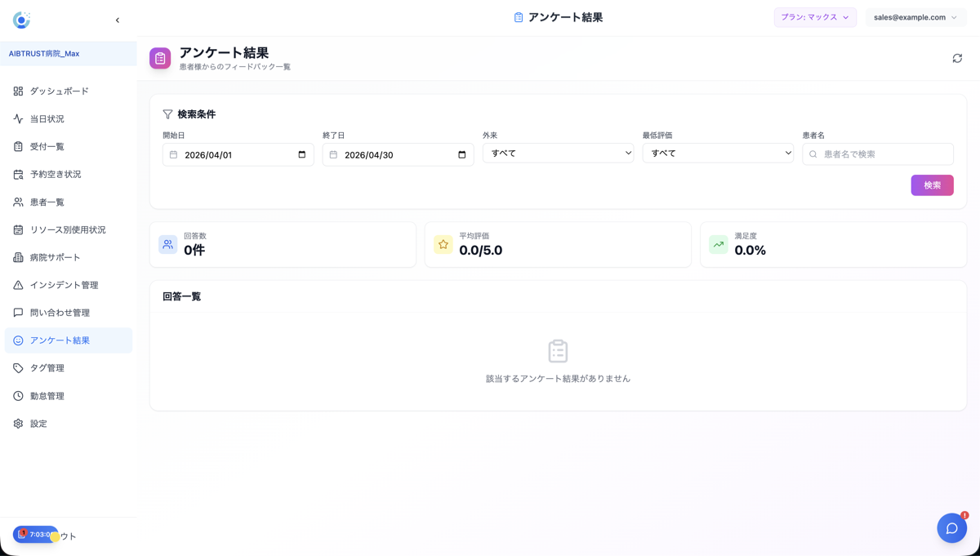Click the 患者一覧 people icon
980x556 pixels.
pyautogui.click(x=18, y=202)
